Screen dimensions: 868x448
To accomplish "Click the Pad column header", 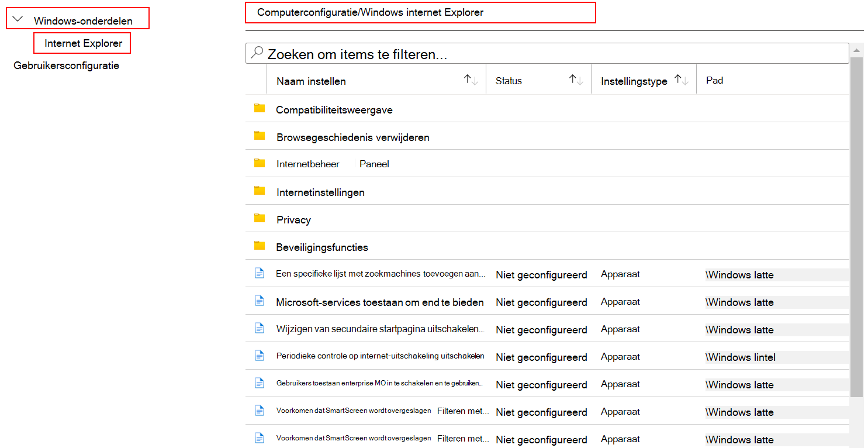I will [714, 81].
